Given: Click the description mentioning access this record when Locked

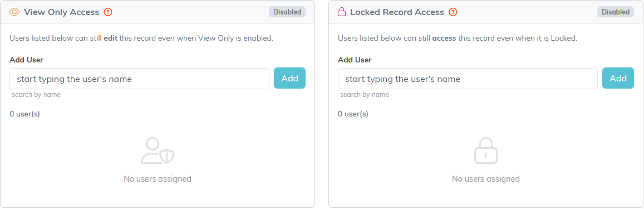Looking at the screenshot, I should click(458, 38).
